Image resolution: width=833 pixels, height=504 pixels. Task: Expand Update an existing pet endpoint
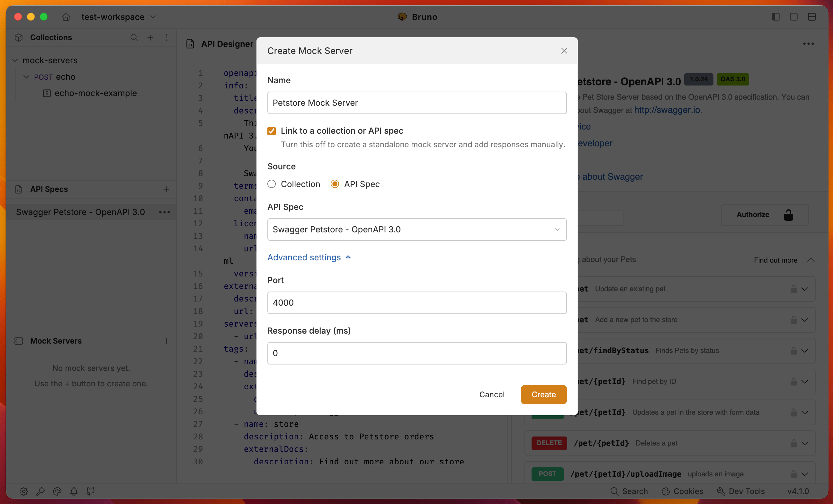pos(805,289)
